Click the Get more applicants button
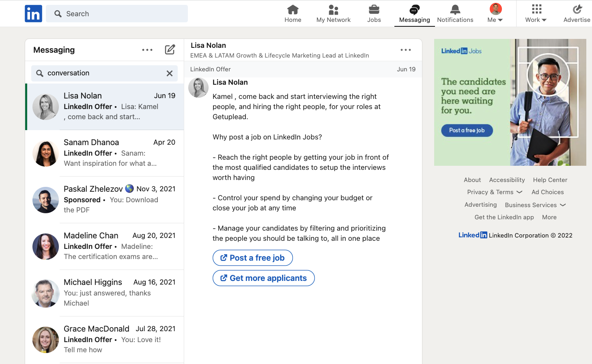The width and height of the screenshot is (592, 364). 263,278
